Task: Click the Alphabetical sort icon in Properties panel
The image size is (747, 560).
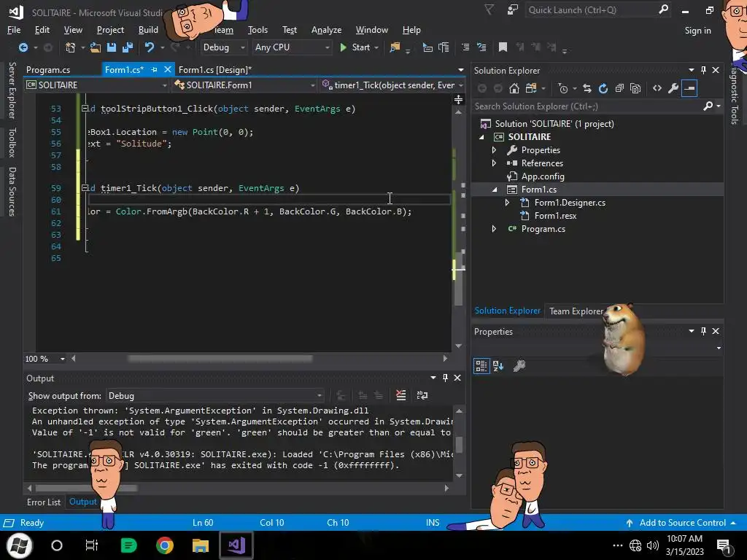Action: point(498,366)
